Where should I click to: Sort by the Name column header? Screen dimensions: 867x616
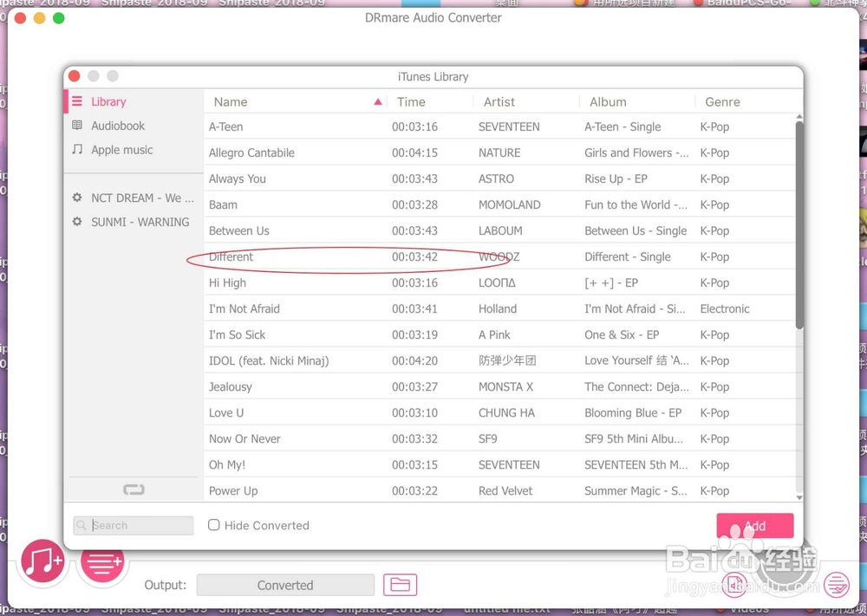tap(231, 101)
